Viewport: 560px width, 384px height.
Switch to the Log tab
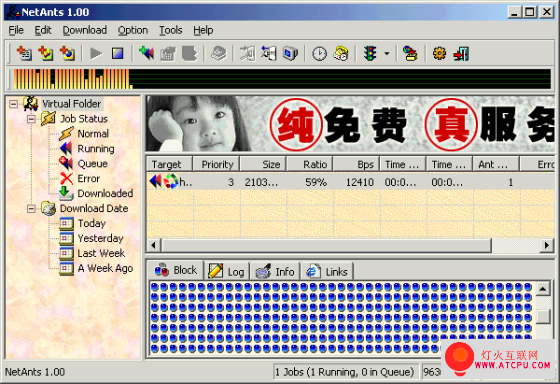(x=227, y=272)
